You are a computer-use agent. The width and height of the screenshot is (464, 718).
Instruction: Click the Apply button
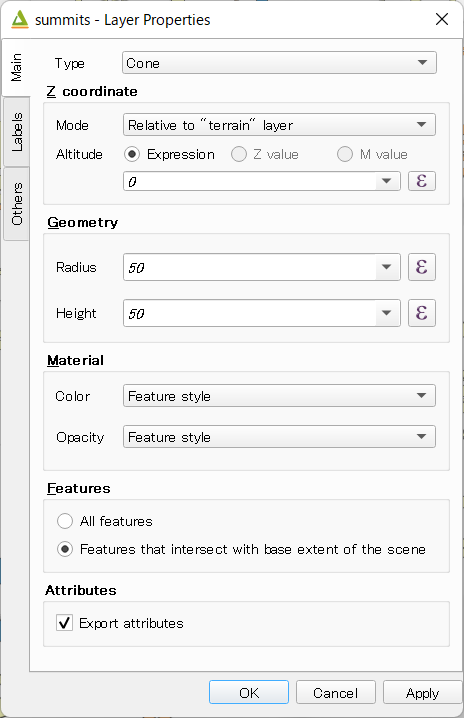(x=422, y=692)
